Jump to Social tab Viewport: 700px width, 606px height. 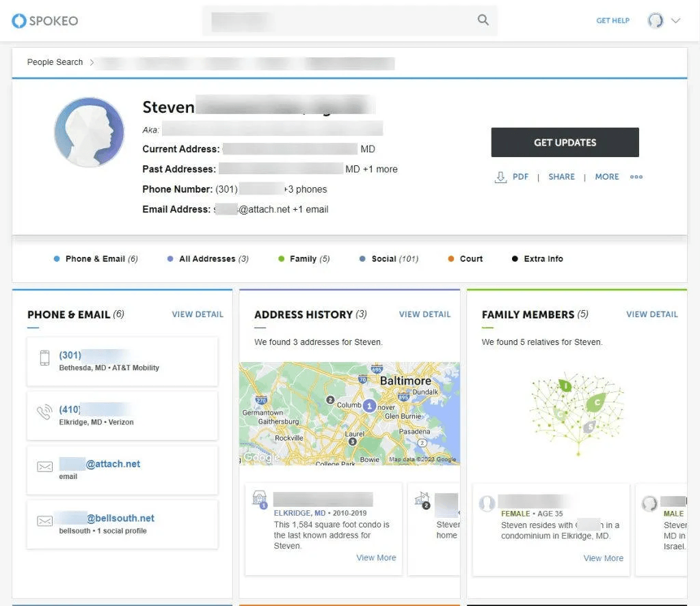point(389,259)
